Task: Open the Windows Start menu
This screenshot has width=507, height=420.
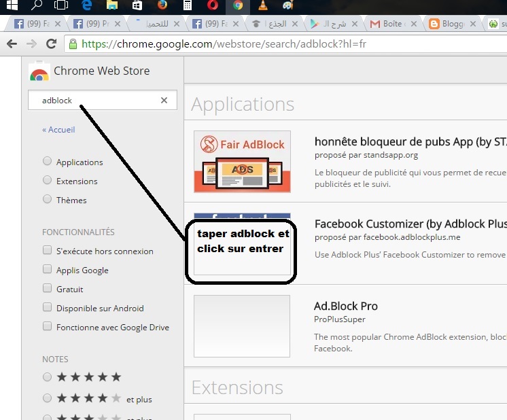Action: [x=12, y=5]
